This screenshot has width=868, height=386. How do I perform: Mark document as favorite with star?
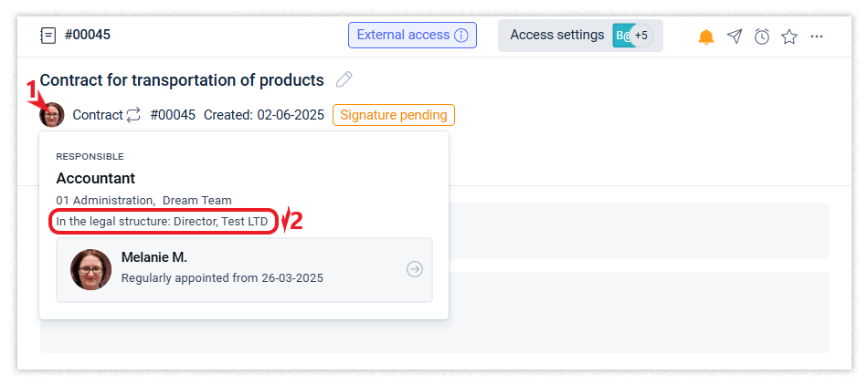789,37
